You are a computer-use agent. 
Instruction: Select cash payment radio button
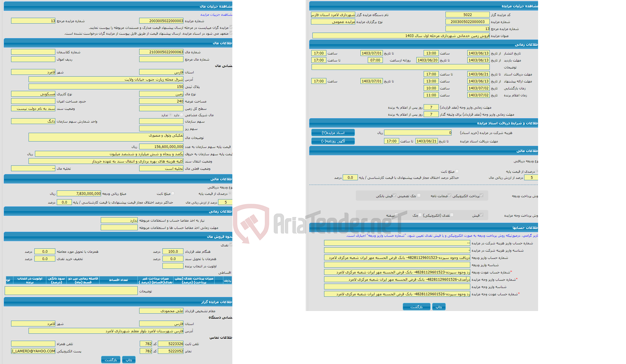click(450, 214)
